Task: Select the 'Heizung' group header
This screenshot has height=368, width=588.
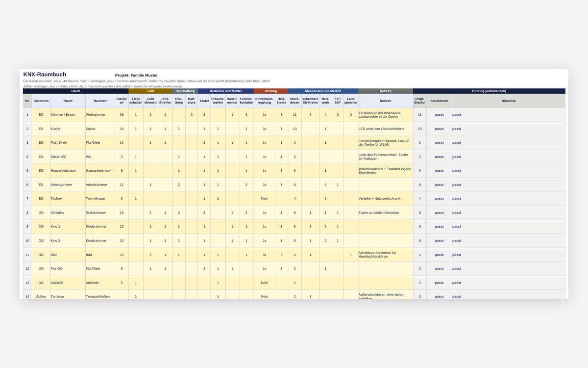Action: (x=270, y=91)
